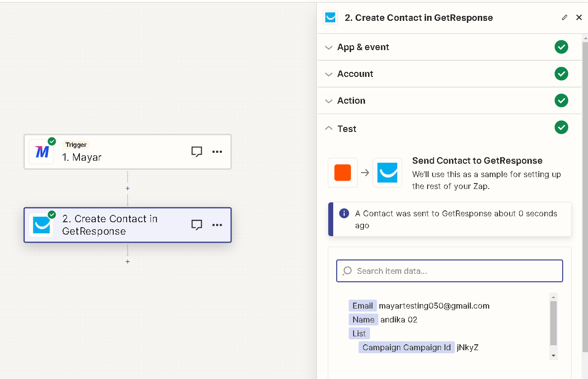The image size is (588, 379).
Task: Open comment on Mayar trigger step
Action: (x=197, y=152)
